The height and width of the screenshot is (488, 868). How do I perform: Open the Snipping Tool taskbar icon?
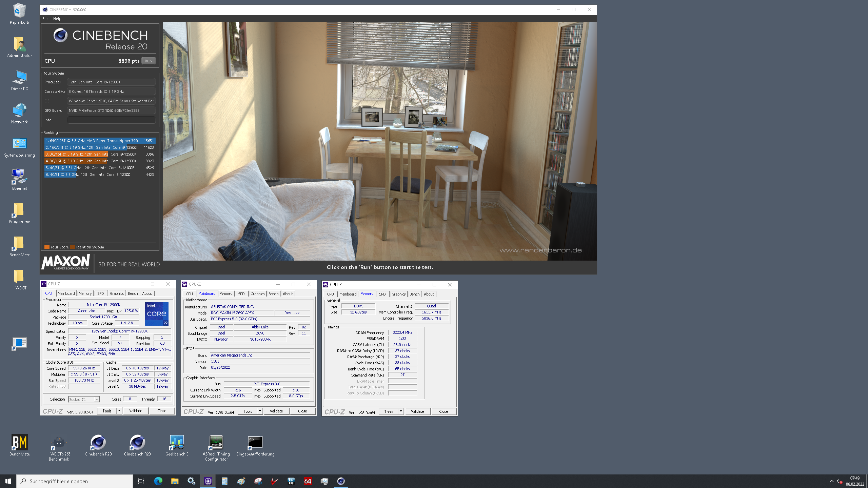tap(258, 481)
